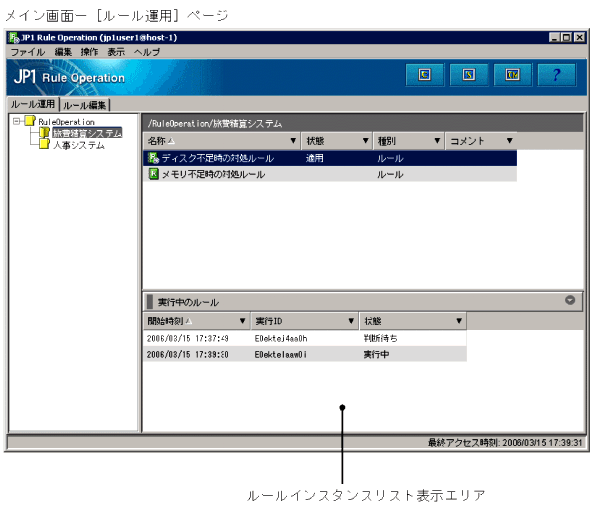Screen dimensions: 592x511
Task: Open the ヘルプ menu
Action: pyautogui.click(x=147, y=52)
